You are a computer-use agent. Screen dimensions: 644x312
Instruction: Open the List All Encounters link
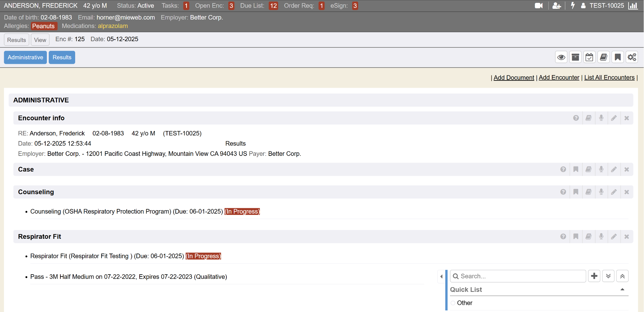coord(609,78)
